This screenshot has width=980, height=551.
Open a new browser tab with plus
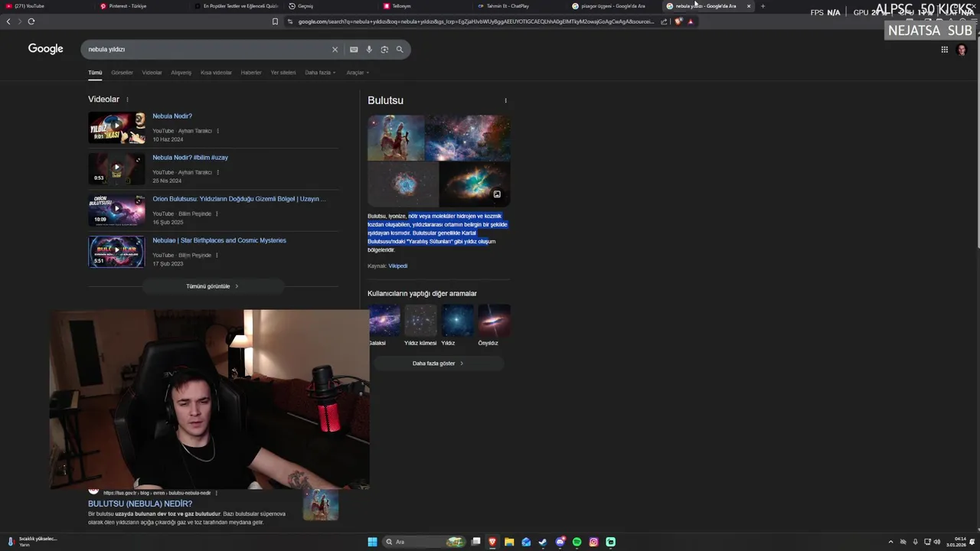[x=763, y=6]
